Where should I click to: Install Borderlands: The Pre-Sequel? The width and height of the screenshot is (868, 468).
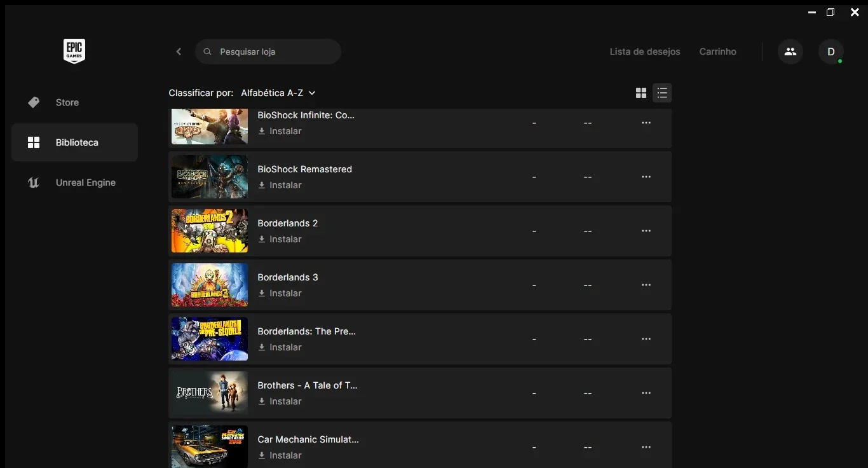point(280,347)
